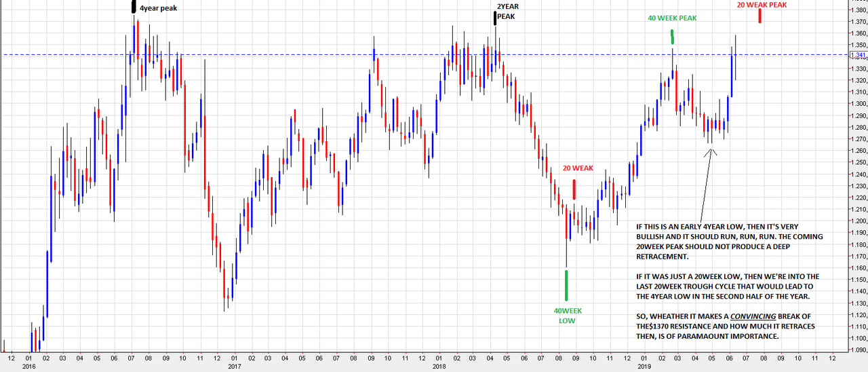Viewport: 868px width, 372px height.
Task: Click the 1.290 price axis value
Action: pyautogui.click(x=859, y=115)
